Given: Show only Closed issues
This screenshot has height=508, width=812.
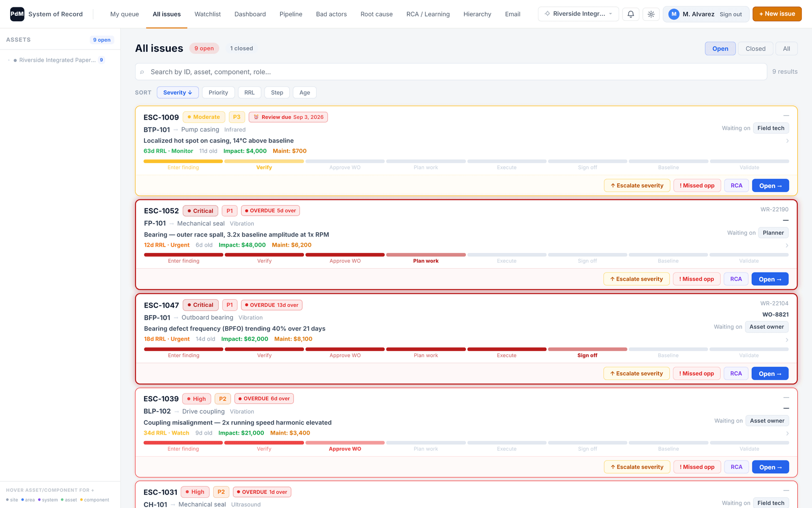Looking at the screenshot, I should pos(755,48).
